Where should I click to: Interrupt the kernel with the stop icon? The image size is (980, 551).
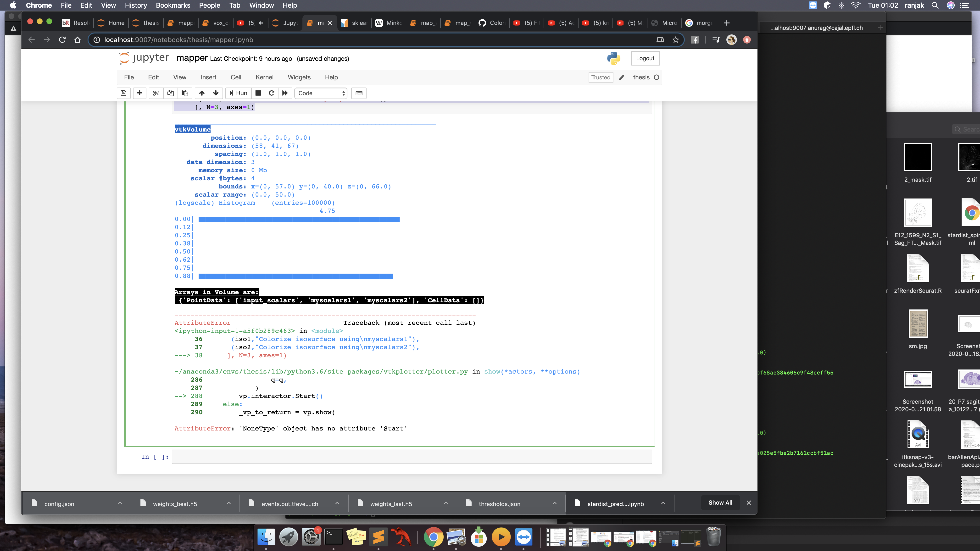(x=258, y=93)
